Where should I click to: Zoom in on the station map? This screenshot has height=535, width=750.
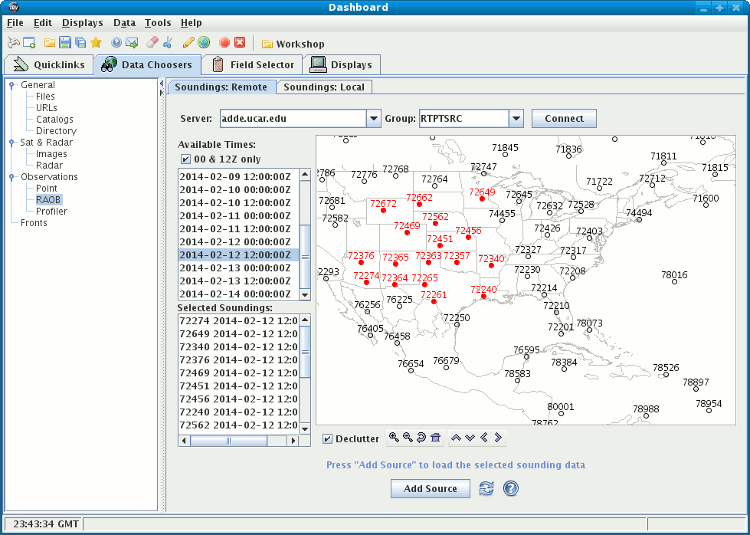[x=394, y=438]
